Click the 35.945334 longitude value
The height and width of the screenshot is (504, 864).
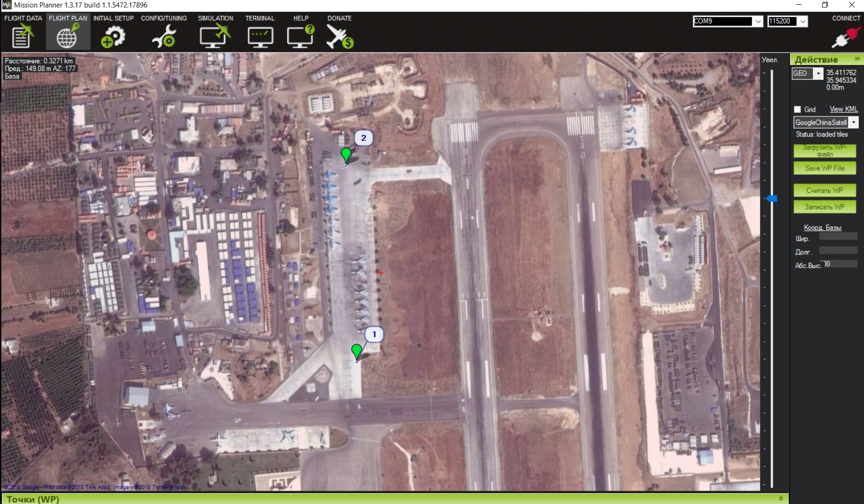pos(841,80)
